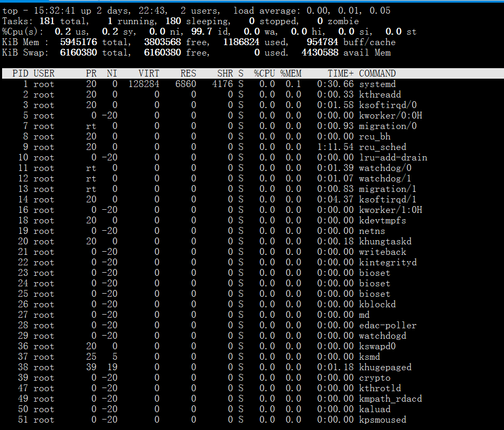The width and height of the screenshot is (504, 430).
Task: Click the COMMAND column header
Action: [x=377, y=73]
